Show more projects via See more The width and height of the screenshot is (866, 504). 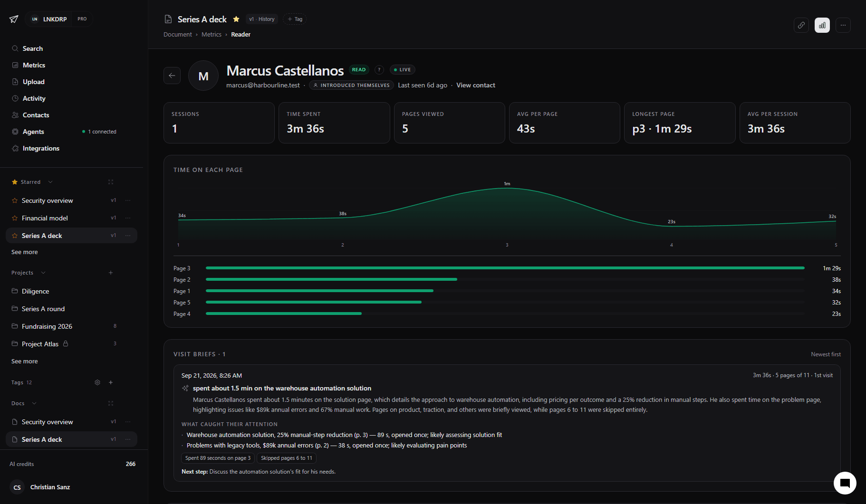click(25, 361)
